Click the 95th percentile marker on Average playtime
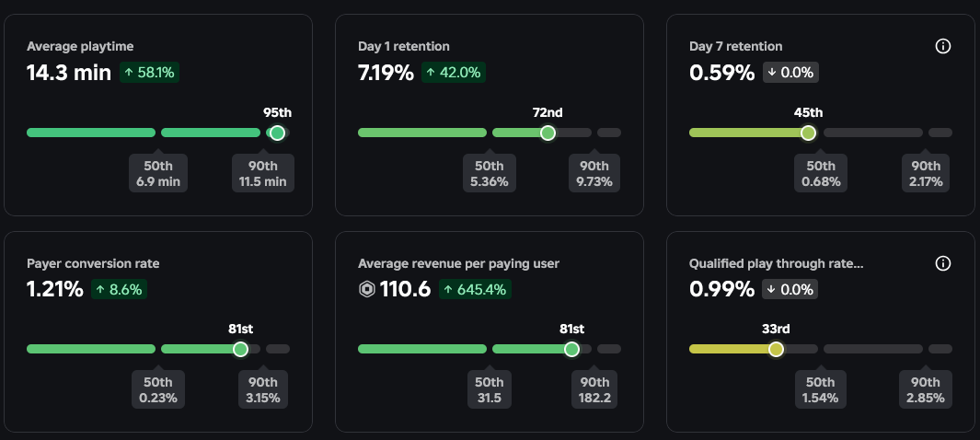The image size is (980, 440). pos(277,133)
